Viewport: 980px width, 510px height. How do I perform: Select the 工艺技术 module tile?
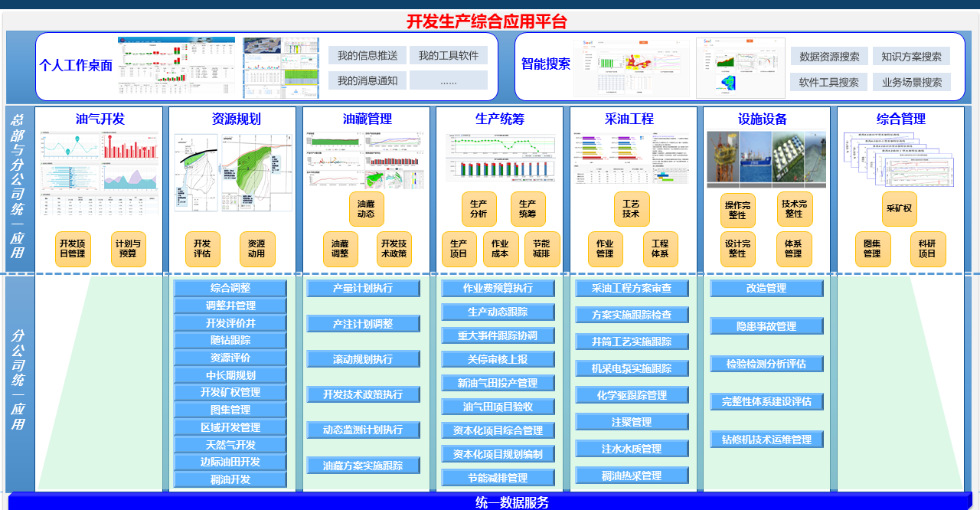coord(631,209)
